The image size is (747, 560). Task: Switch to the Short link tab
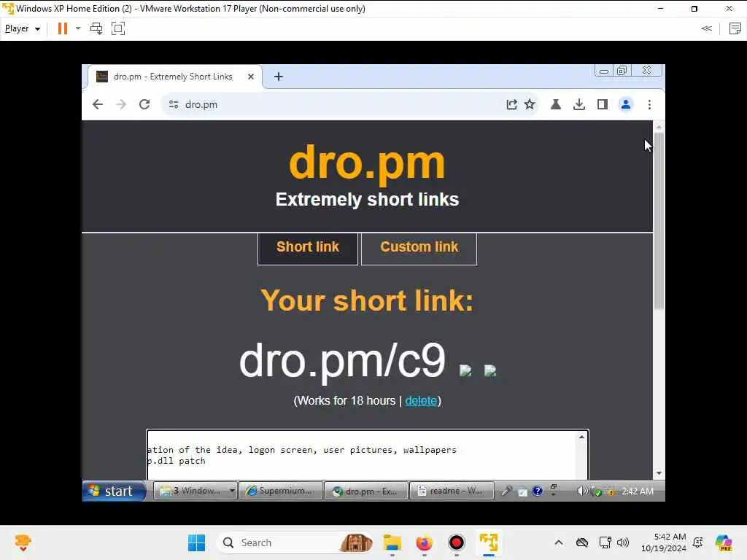point(308,248)
